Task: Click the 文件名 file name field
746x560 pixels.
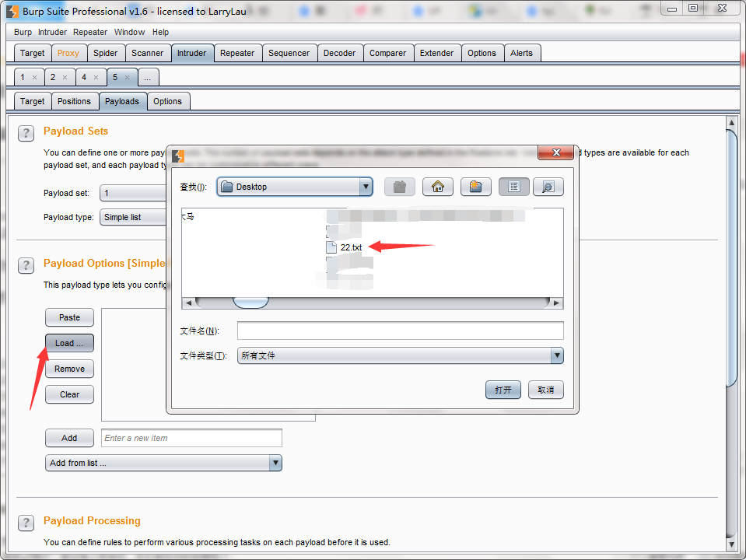Action: point(400,331)
